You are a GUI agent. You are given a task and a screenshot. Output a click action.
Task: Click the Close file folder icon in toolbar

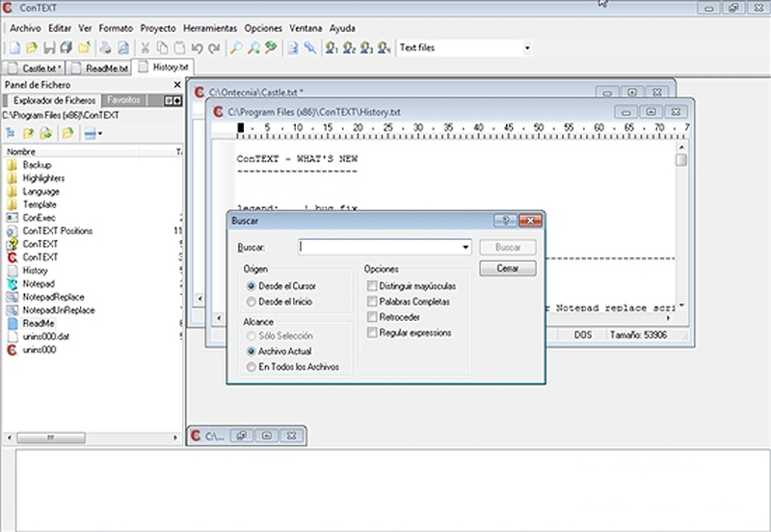85,47
